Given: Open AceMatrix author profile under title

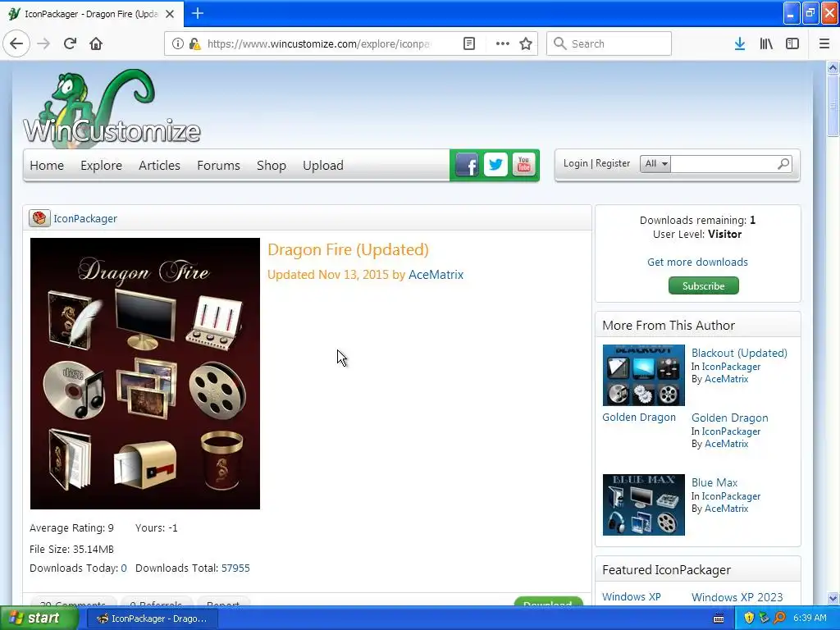Looking at the screenshot, I should click(436, 275).
